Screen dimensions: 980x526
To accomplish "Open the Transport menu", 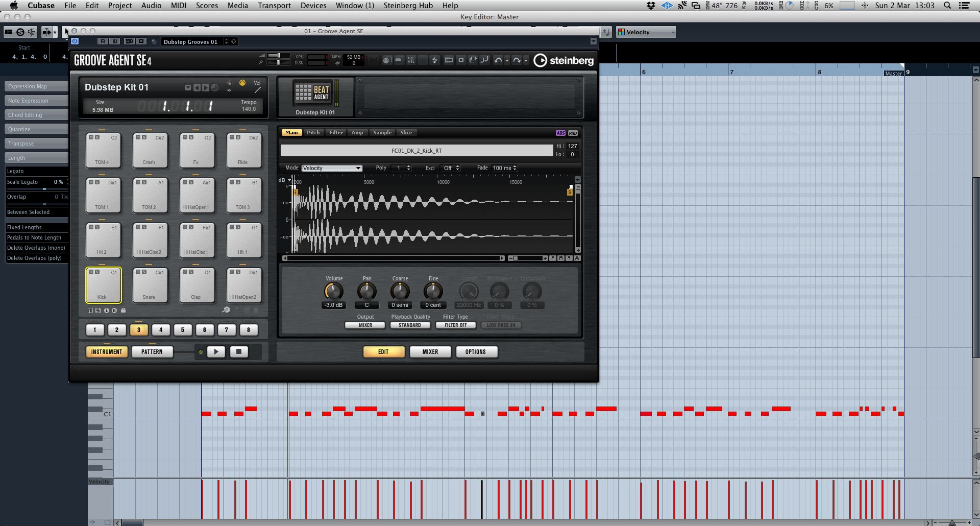I will 274,6.
